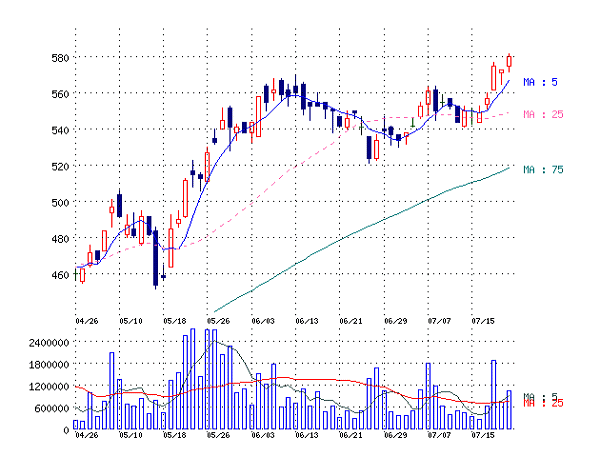Select the pink MA : 25 price legend
This screenshot has height=457, width=600.
543,114
